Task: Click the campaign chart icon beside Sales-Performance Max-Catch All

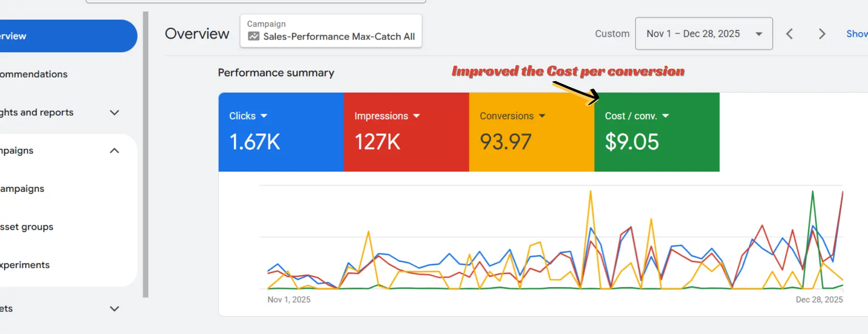Action: click(254, 36)
